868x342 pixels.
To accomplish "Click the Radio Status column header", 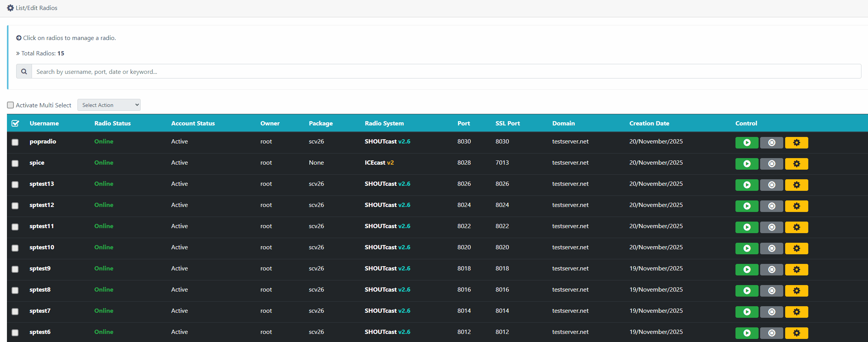I will pos(112,123).
